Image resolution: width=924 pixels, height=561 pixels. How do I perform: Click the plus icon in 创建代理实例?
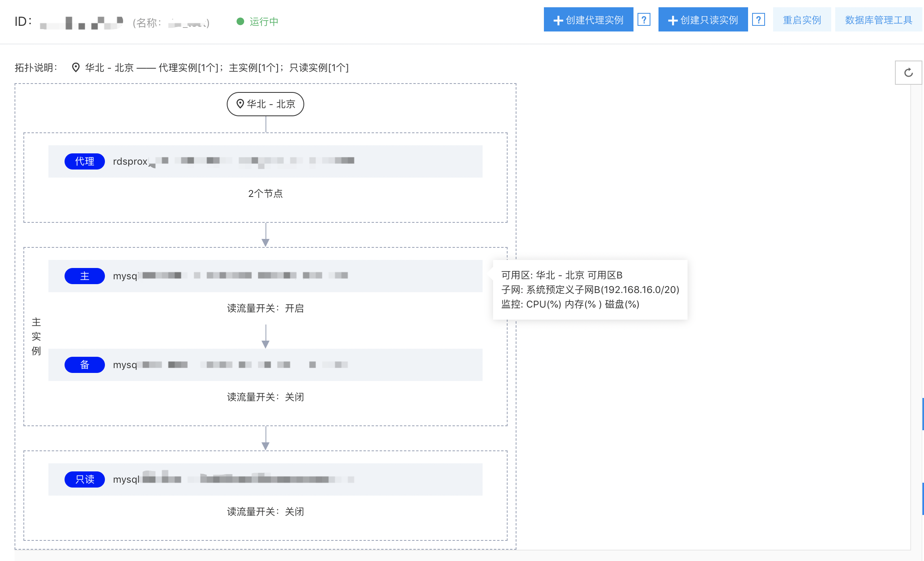pos(558,21)
